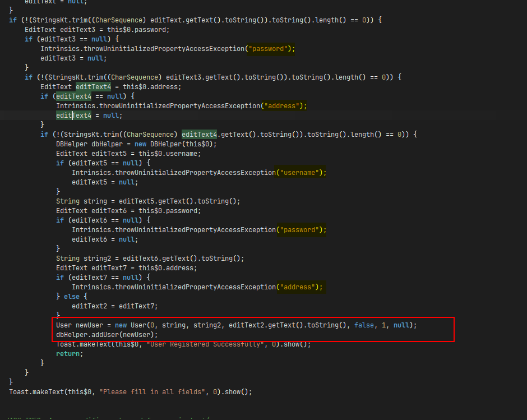The image size is (527, 420).
Task: Select the "username" string literal
Action: pyautogui.click(x=299, y=173)
